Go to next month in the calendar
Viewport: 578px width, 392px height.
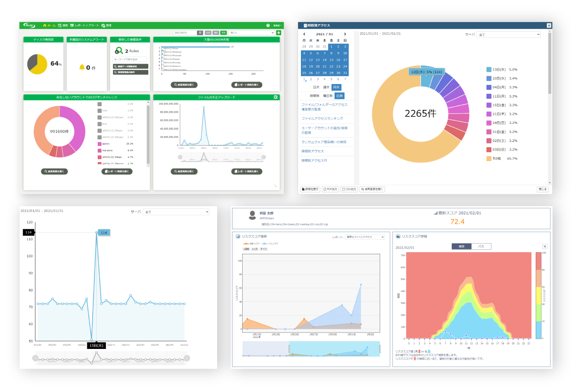[x=345, y=34]
